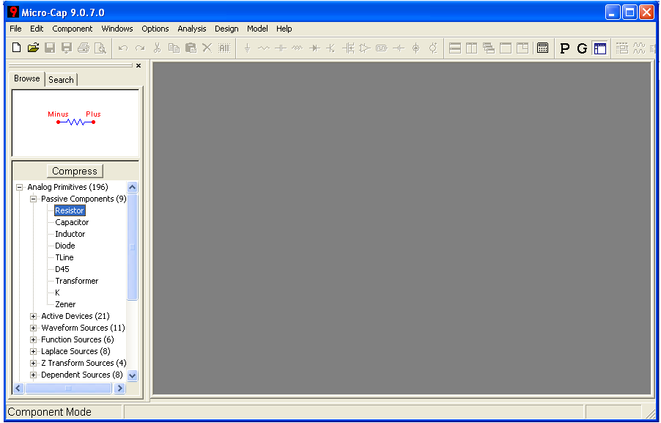Open the File menu
The image size is (661, 423).
point(15,29)
